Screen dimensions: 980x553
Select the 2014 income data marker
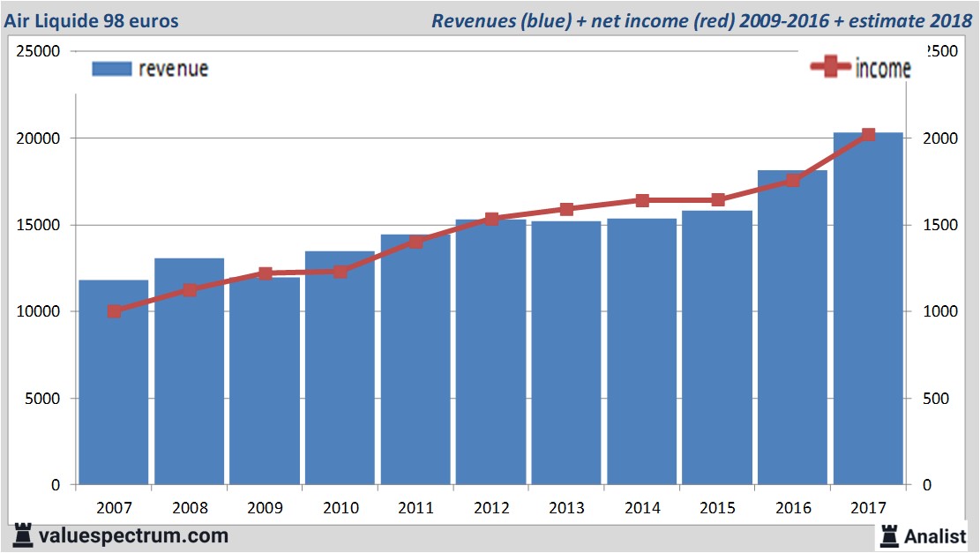pos(642,200)
